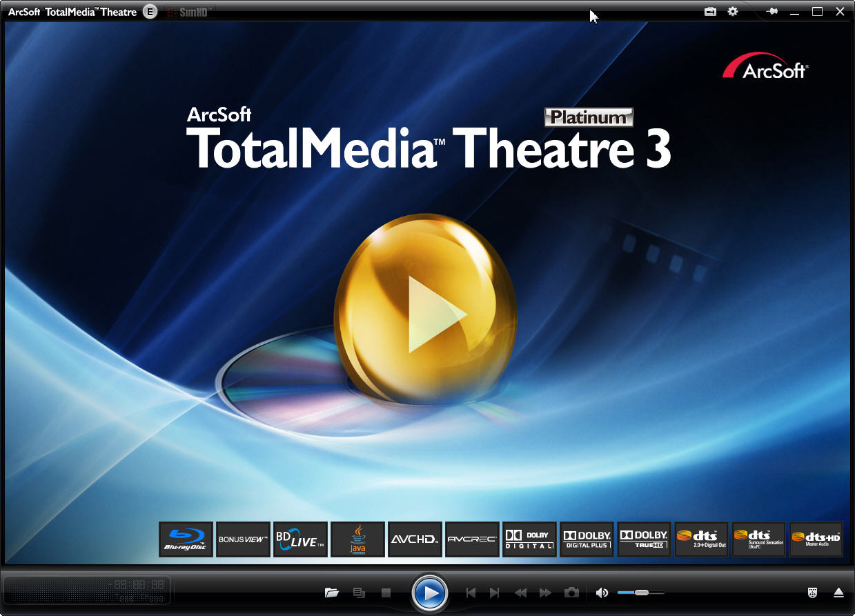855x616 pixels.
Task: Click the rewind button
Action: [x=521, y=593]
